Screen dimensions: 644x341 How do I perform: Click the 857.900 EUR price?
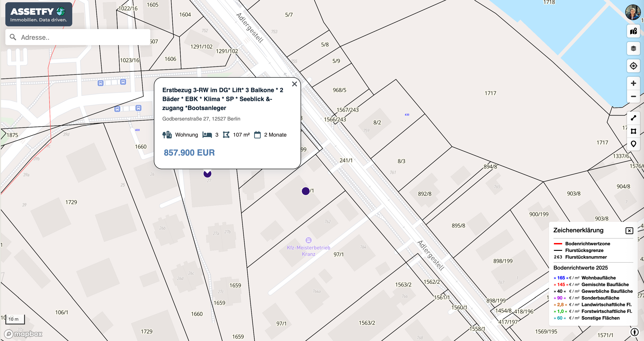tap(189, 152)
